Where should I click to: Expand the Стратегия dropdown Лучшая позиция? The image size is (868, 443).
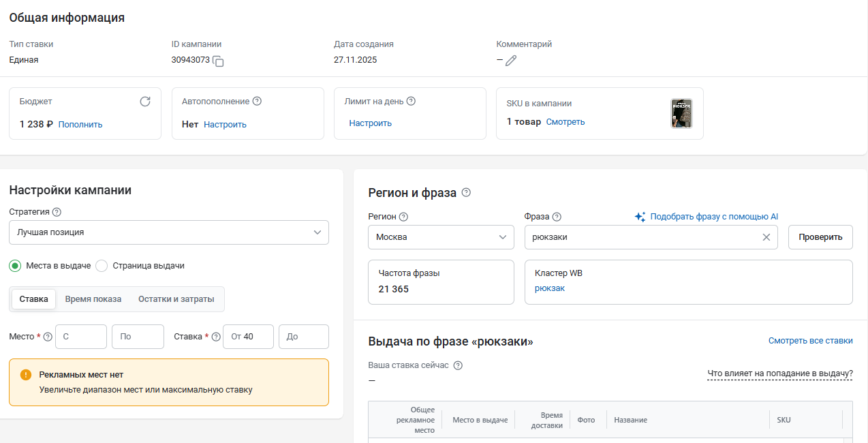coord(169,232)
